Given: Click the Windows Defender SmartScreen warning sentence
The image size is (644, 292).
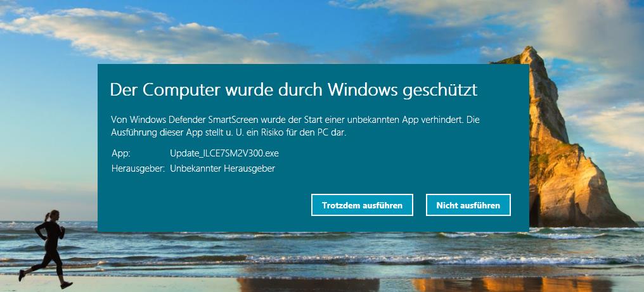Looking at the screenshot, I should pos(295,120).
